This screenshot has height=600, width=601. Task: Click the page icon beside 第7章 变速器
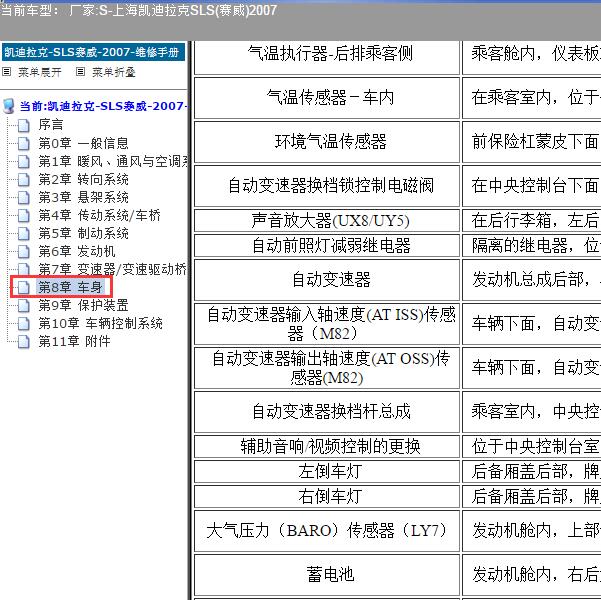click(24, 270)
